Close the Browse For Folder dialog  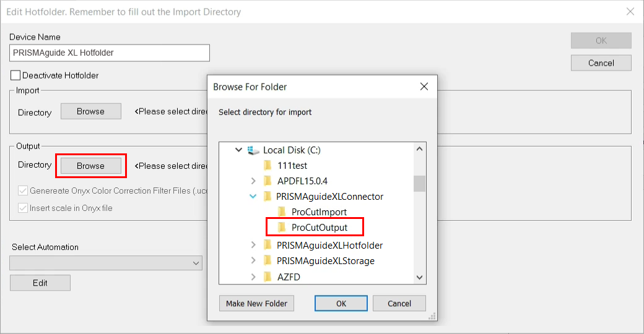(424, 87)
